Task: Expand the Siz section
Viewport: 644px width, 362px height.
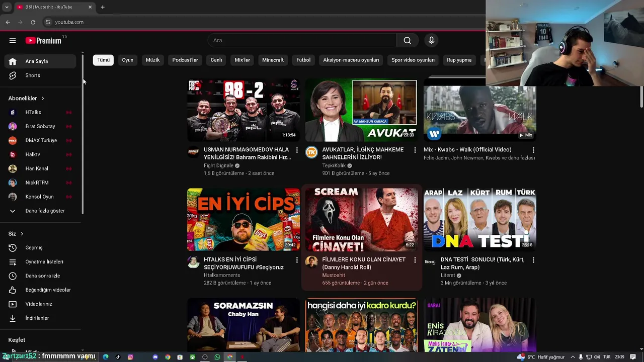Action: pyautogui.click(x=16, y=234)
